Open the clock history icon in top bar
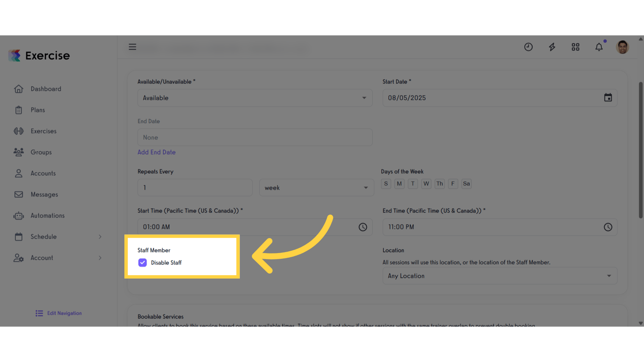This screenshot has width=644, height=362. 528,47
